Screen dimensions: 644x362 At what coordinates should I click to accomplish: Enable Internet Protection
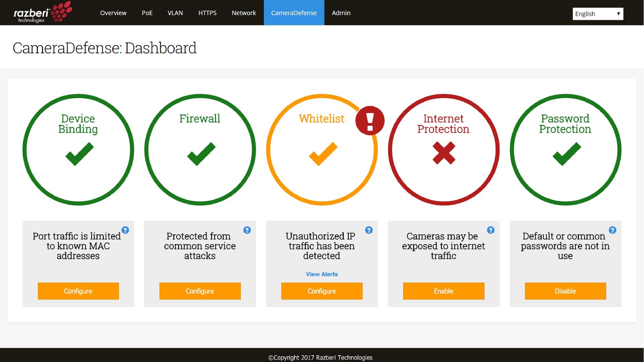click(x=443, y=291)
